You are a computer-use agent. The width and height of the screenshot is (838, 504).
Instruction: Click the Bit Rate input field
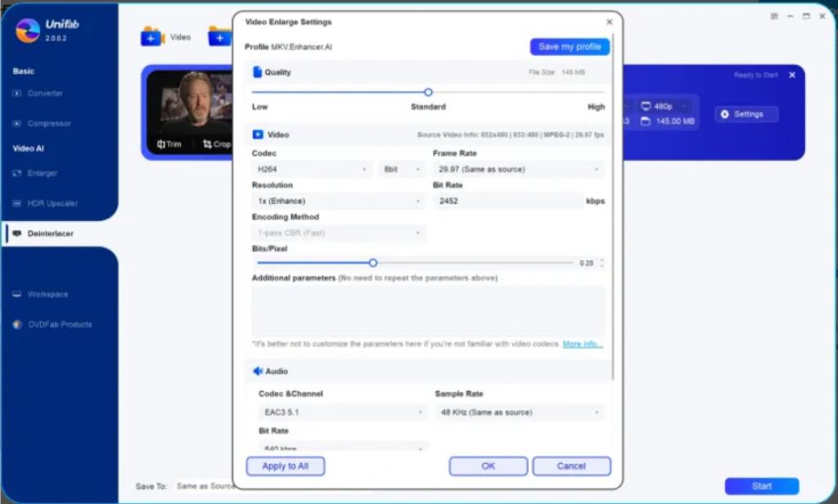click(507, 201)
